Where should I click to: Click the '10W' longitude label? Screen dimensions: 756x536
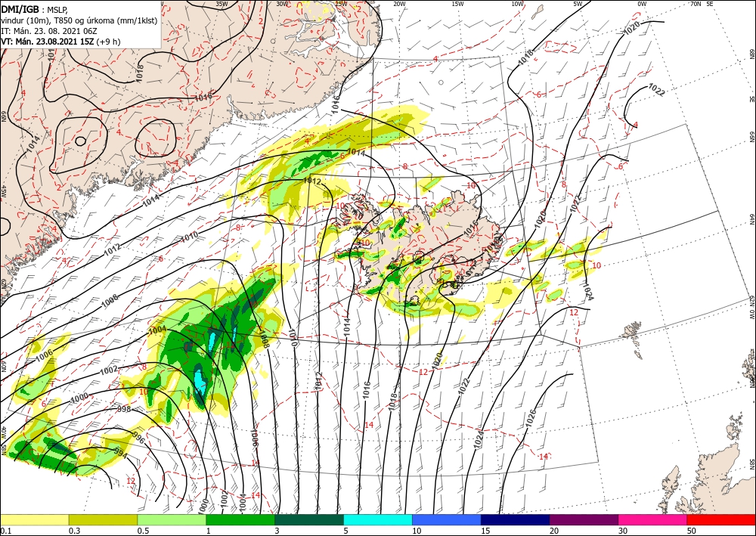coord(518,4)
